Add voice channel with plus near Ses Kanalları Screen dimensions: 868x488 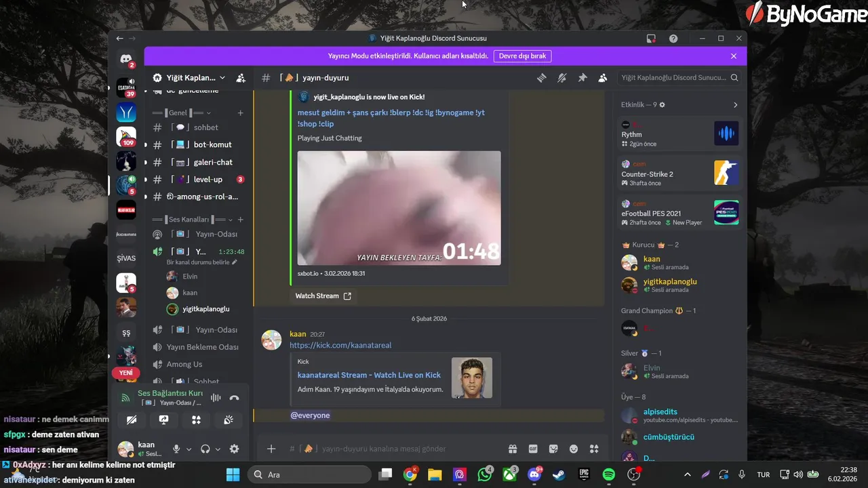(240, 220)
